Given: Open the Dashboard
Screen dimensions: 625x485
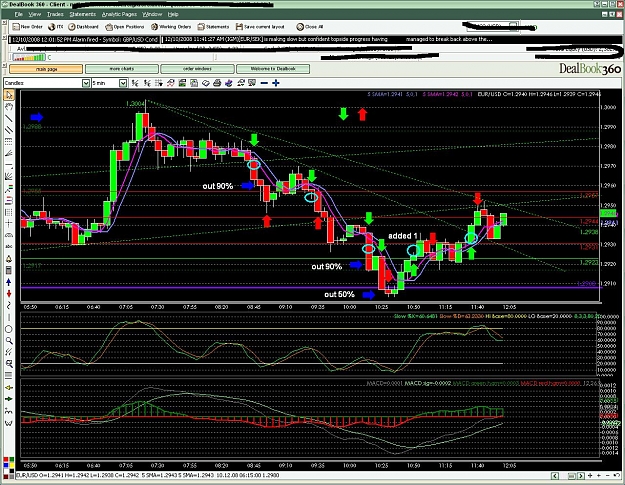Looking at the screenshot, I should tap(83, 27).
